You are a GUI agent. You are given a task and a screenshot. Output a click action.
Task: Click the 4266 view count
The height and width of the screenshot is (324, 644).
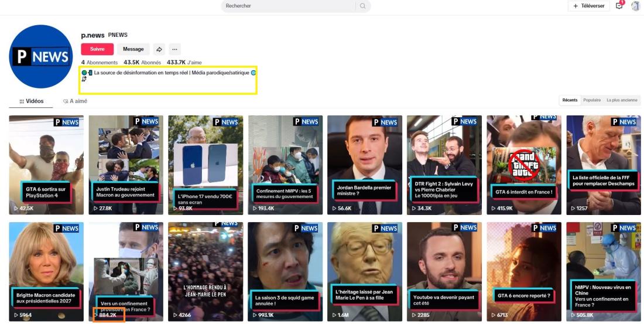182,315
